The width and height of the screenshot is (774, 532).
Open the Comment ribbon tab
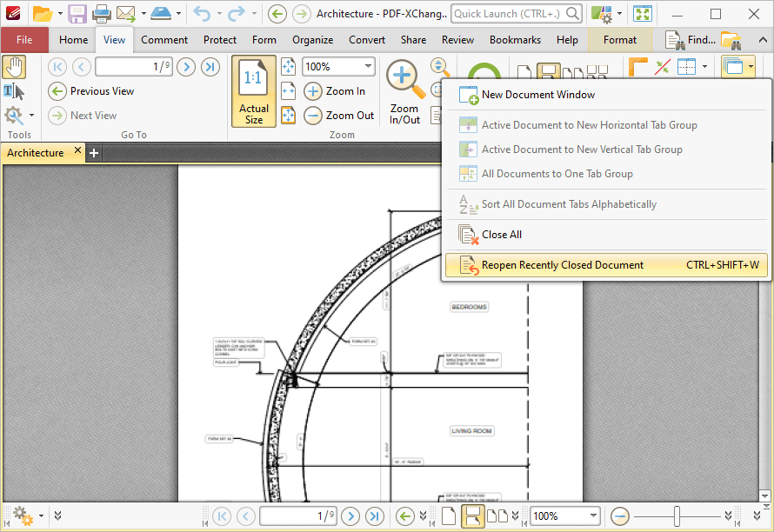(x=164, y=40)
